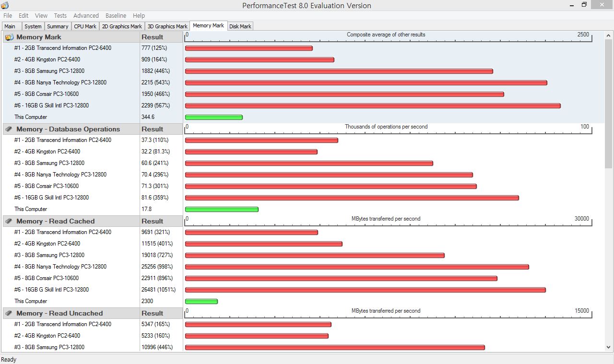Open the Advanced menu
Image resolution: width=614 pixels, height=364 pixels.
[x=86, y=16]
